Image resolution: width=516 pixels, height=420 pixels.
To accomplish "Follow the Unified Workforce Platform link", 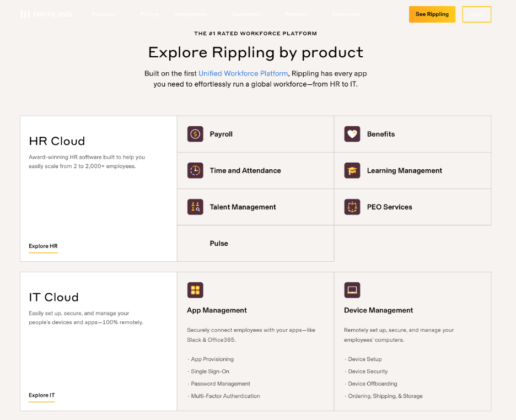I will pos(243,73).
